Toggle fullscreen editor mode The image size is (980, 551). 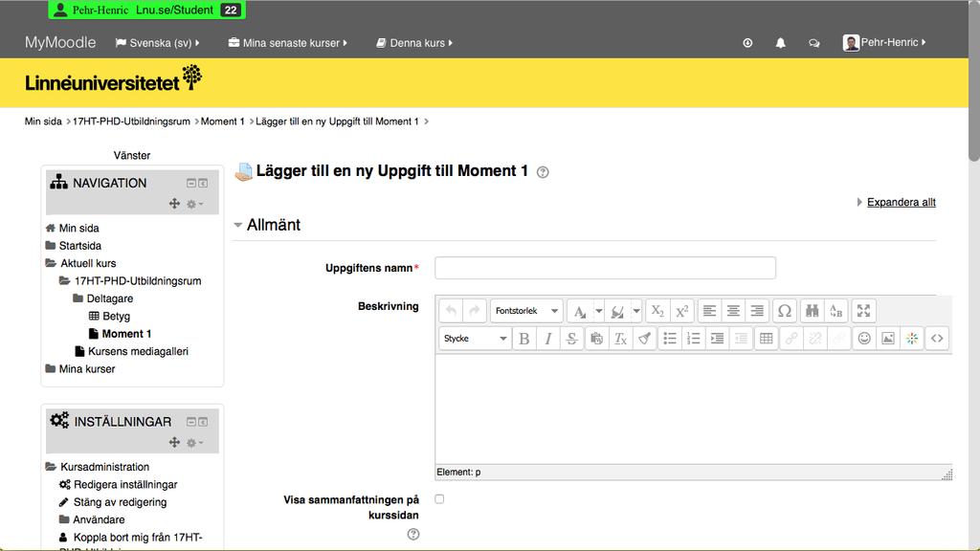tap(864, 311)
